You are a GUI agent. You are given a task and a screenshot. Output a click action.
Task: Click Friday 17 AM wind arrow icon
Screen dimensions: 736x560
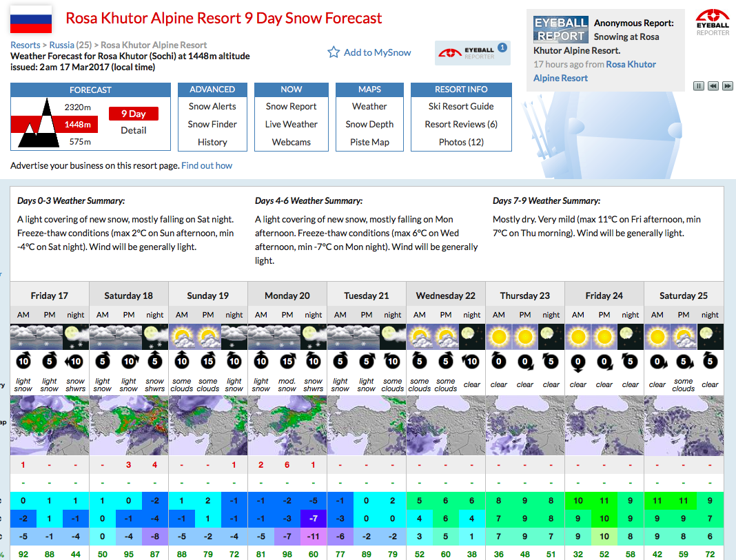pyautogui.click(x=23, y=361)
